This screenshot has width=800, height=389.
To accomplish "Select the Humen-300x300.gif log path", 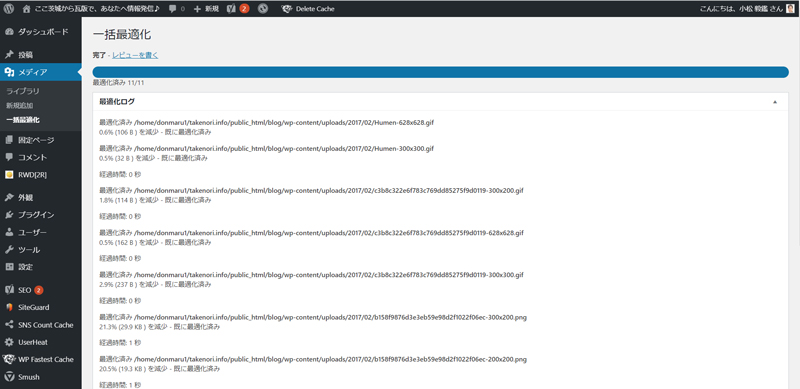I will [284, 149].
